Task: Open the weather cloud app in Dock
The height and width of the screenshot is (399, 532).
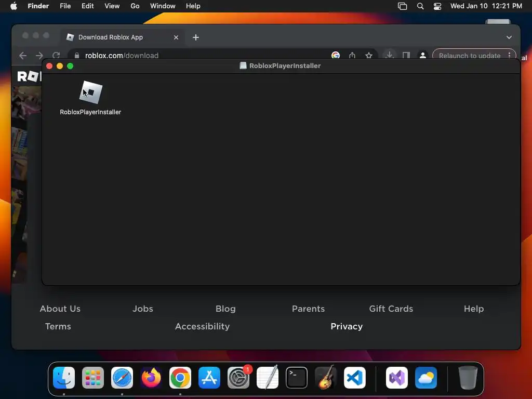Action: tap(426, 378)
